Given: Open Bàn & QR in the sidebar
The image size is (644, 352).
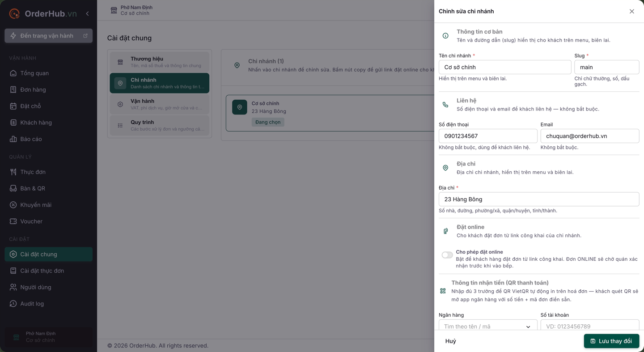Looking at the screenshot, I should [x=48, y=189].
